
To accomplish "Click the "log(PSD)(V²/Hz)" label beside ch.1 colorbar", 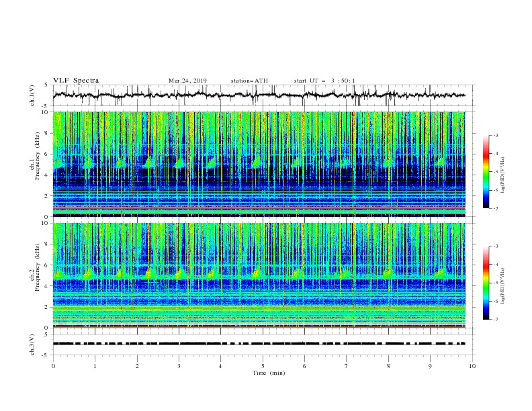I will 503,175.
